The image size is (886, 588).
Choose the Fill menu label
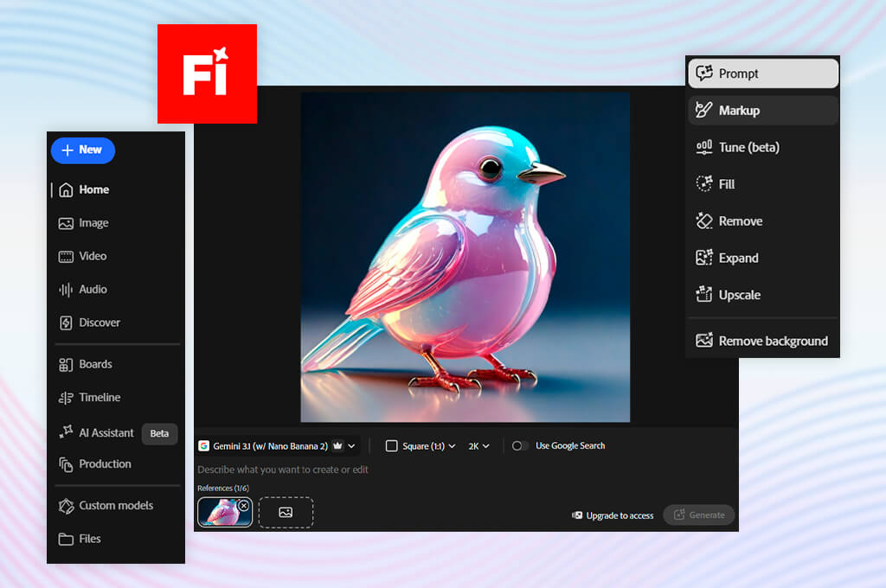(x=727, y=184)
